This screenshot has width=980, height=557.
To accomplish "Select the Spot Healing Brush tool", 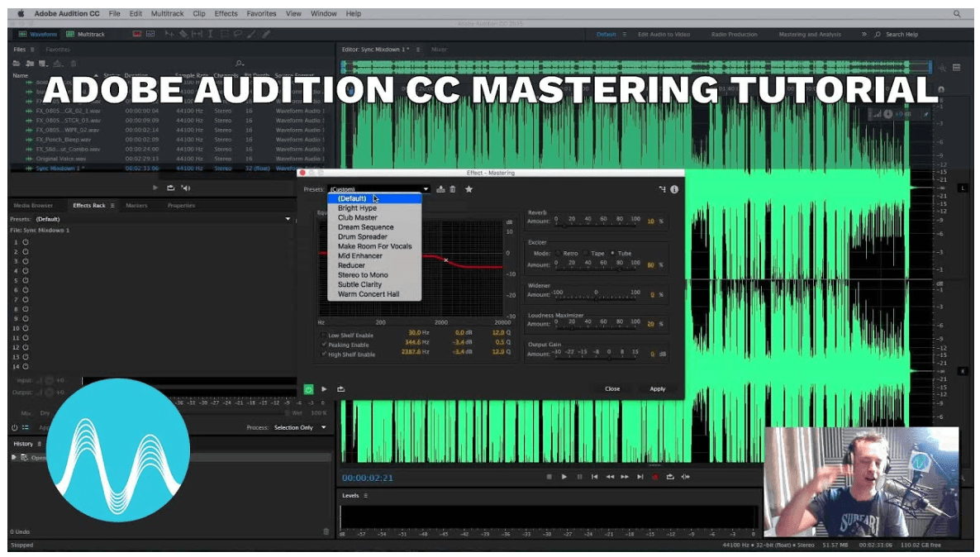I will tap(265, 34).
